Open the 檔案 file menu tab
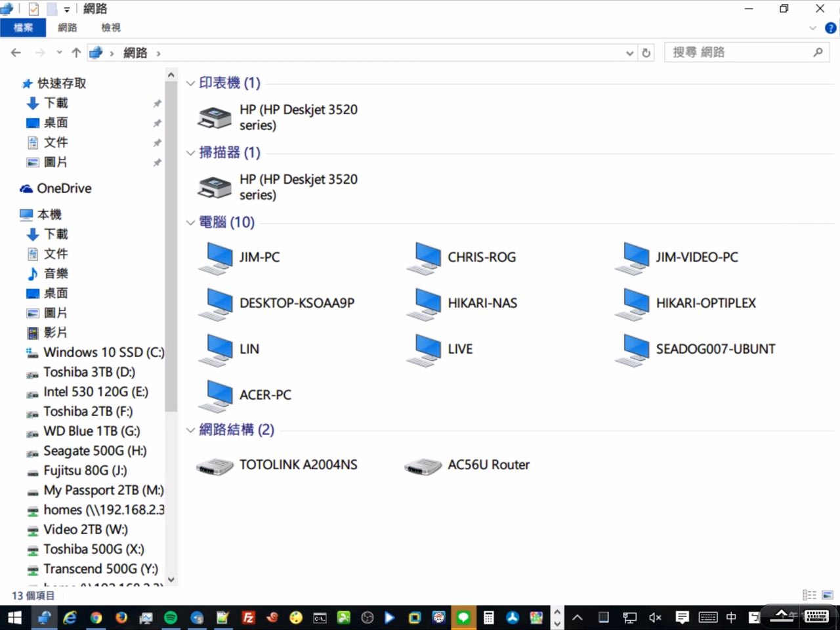The image size is (840, 630). point(23,28)
